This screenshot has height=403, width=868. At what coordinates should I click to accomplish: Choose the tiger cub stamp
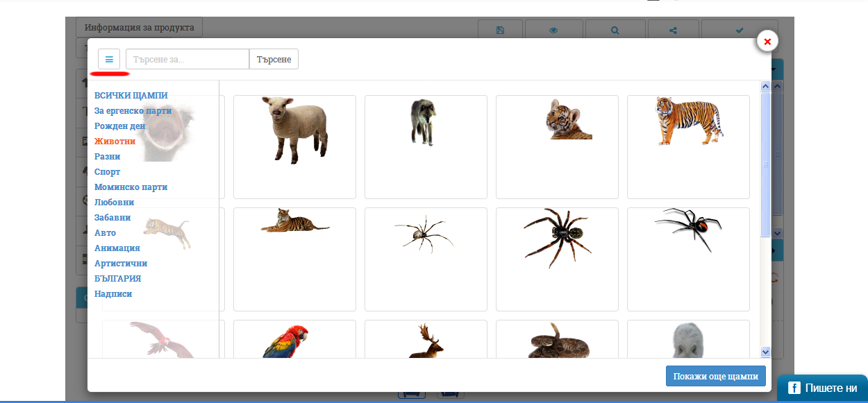click(568, 119)
